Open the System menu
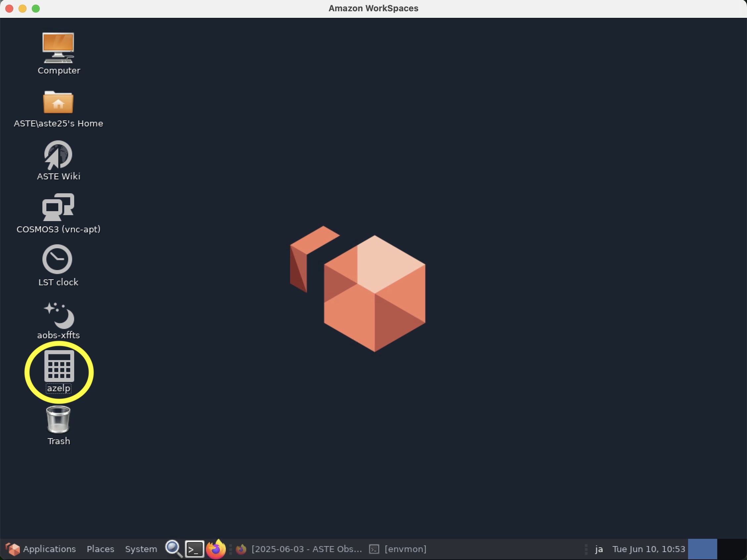 (x=141, y=549)
